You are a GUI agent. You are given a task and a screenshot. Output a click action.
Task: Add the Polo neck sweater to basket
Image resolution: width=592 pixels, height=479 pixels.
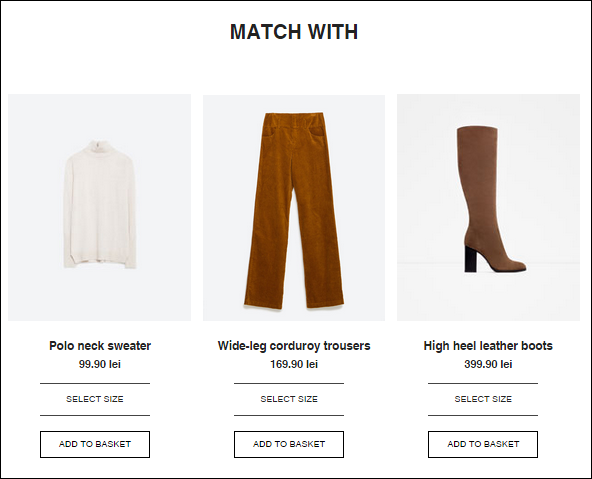[95, 444]
